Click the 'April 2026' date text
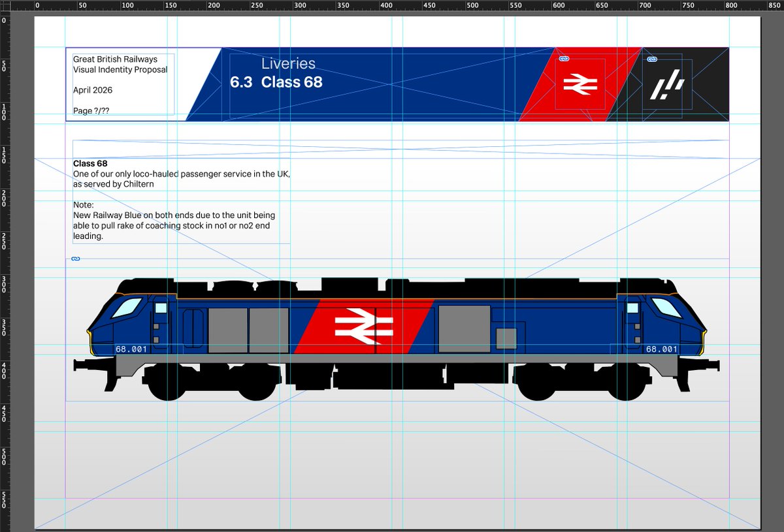784x532 pixels. pos(93,90)
